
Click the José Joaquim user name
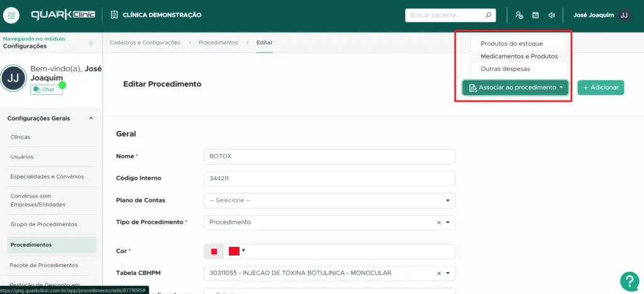tap(594, 15)
